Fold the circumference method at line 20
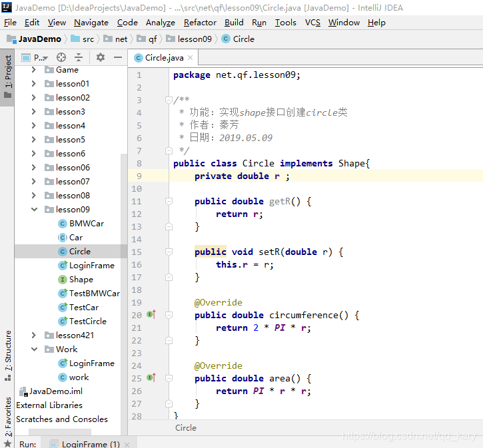The image size is (483, 448). tap(169, 315)
